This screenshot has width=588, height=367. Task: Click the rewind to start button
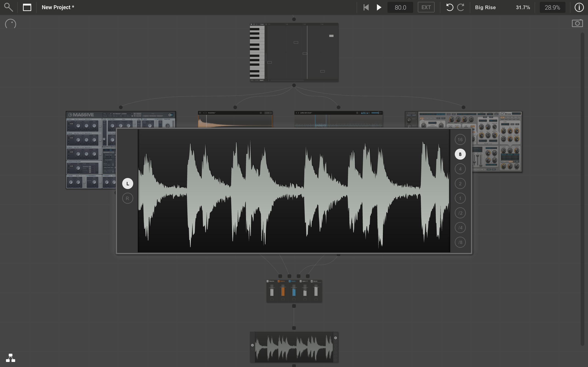[366, 7]
